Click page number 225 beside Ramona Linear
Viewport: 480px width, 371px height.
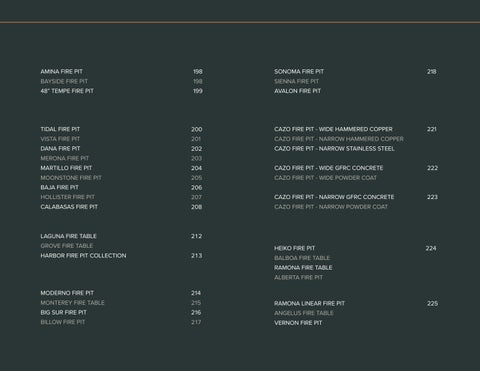[x=432, y=304]
